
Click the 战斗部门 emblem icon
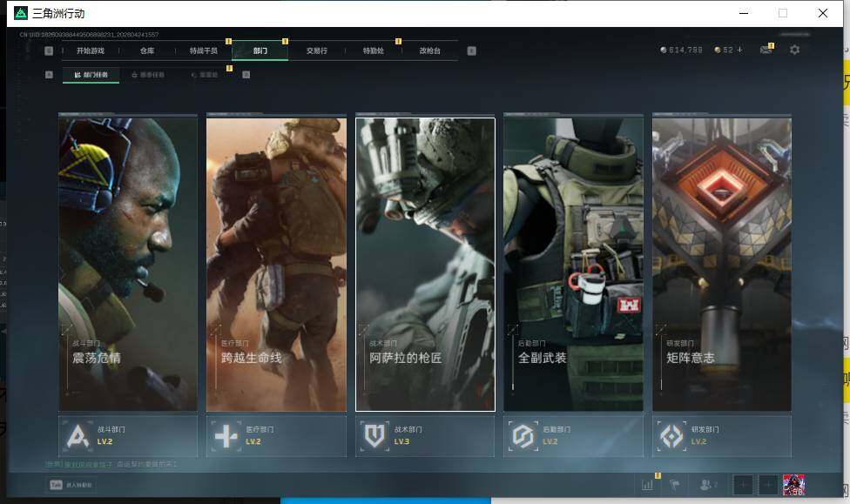pyautogui.click(x=78, y=436)
